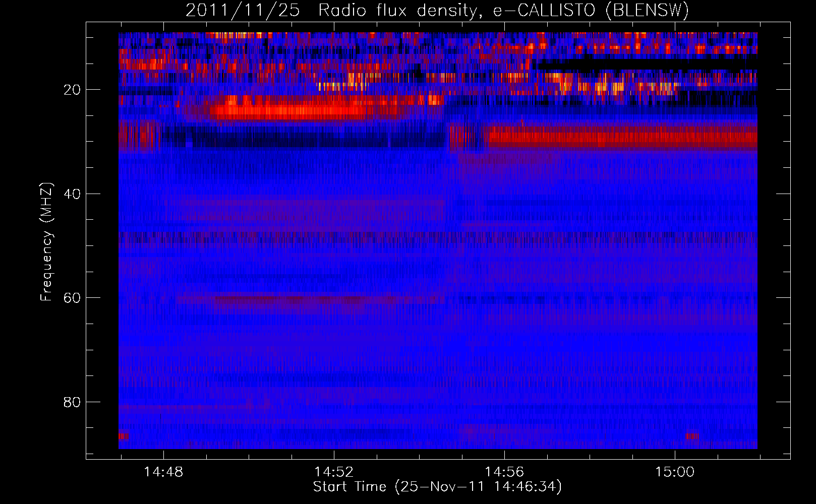Click the "14:52" time tick label
Image resolution: width=816 pixels, height=504 pixels.
334,472
